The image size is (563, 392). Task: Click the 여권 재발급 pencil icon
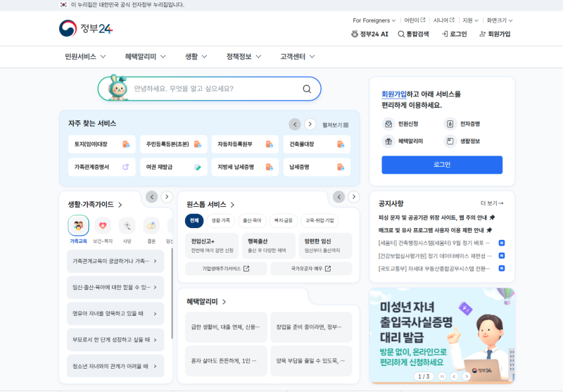[198, 167]
